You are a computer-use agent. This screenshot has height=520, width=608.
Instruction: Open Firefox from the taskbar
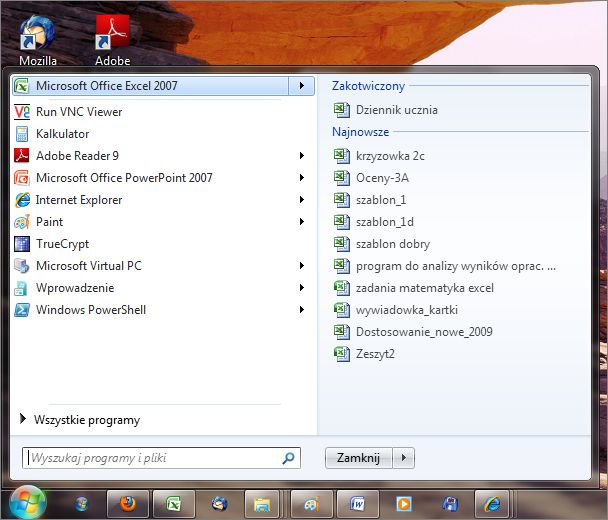pos(128,504)
